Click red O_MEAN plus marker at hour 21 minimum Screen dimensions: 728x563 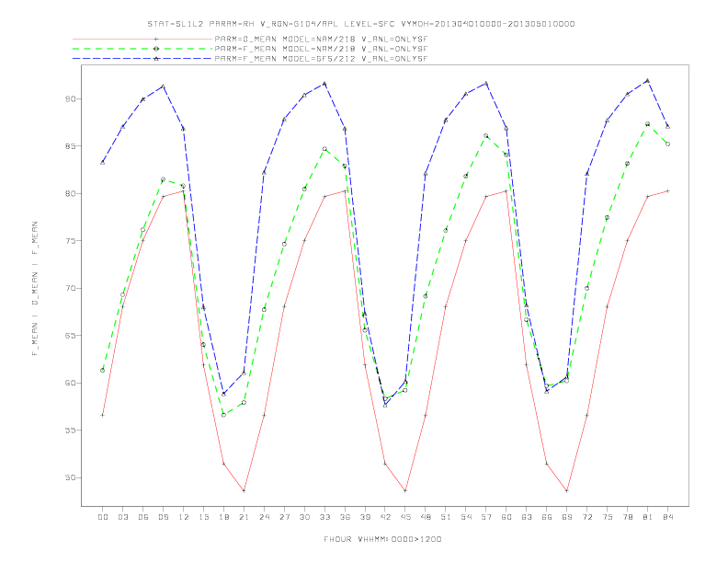[244, 490]
